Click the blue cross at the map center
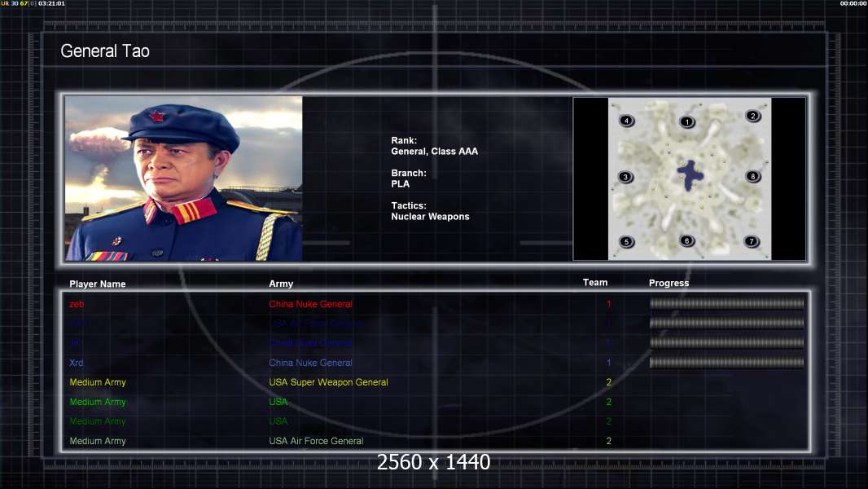The width and height of the screenshot is (868, 489). (x=690, y=175)
